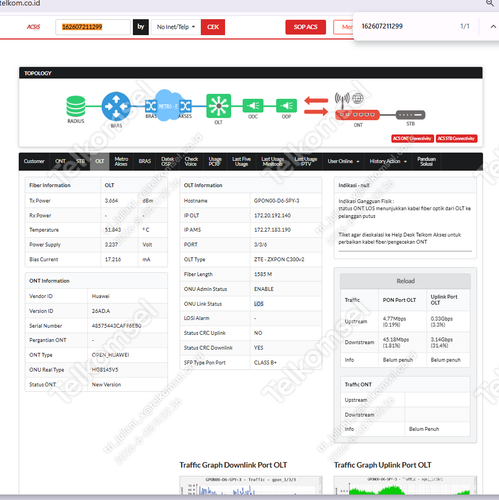This screenshot has width=499, height=500.
Task: Click the Reload button
Action: (x=405, y=281)
